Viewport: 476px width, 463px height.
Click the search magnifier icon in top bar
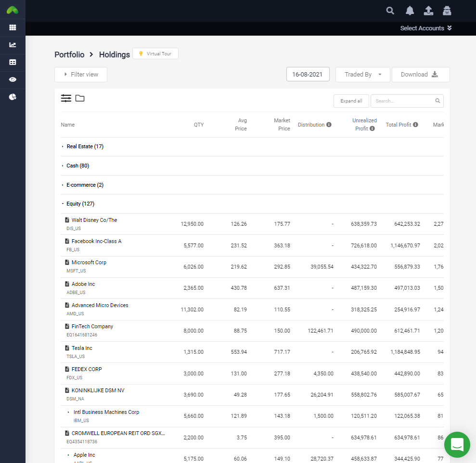point(390,11)
